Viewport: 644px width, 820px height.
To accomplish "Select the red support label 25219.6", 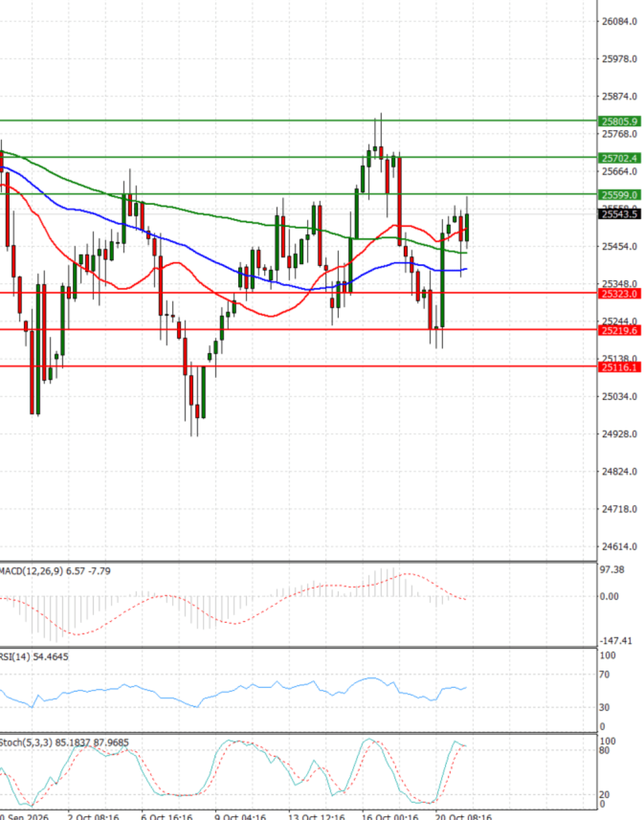I will 620,330.
